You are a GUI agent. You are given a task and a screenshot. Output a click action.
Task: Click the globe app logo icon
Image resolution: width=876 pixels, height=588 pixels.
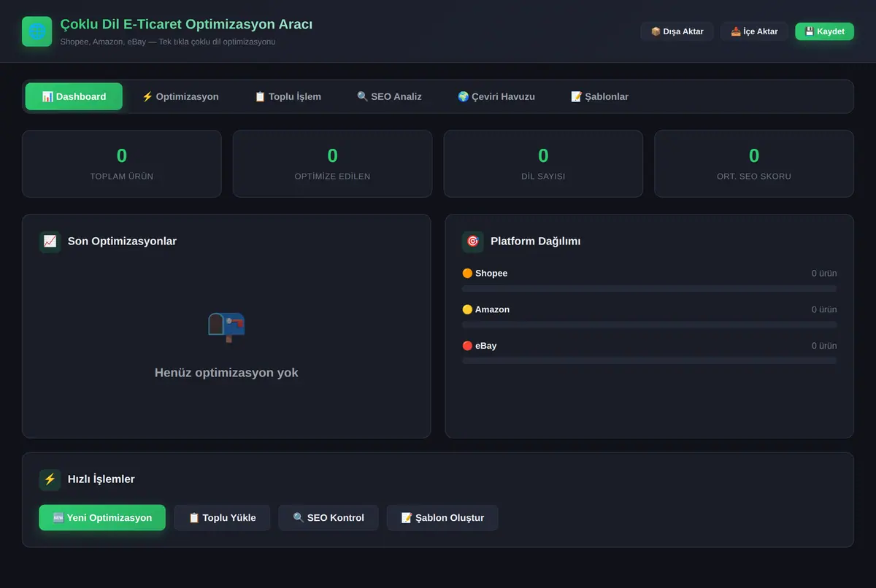click(37, 31)
